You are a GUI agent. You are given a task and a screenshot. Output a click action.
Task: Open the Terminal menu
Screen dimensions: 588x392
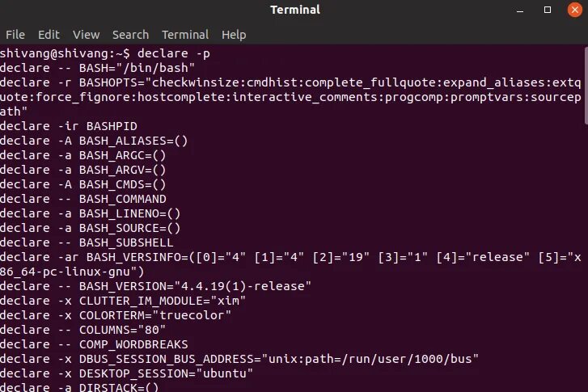(x=185, y=35)
